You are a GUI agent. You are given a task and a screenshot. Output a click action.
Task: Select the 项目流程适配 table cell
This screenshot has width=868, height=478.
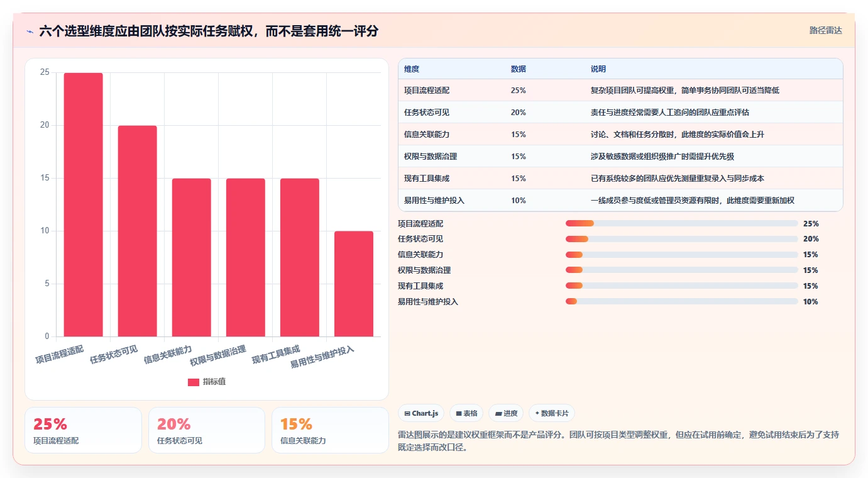click(x=427, y=91)
